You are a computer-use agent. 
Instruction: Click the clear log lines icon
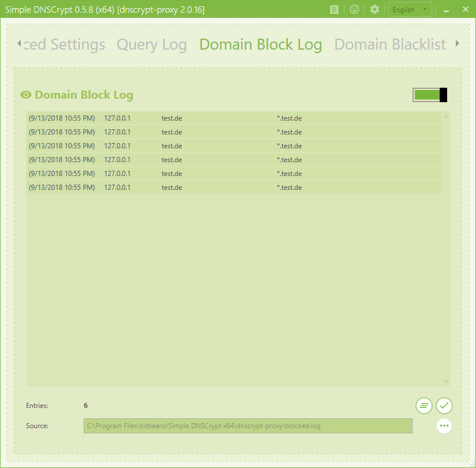coord(423,406)
